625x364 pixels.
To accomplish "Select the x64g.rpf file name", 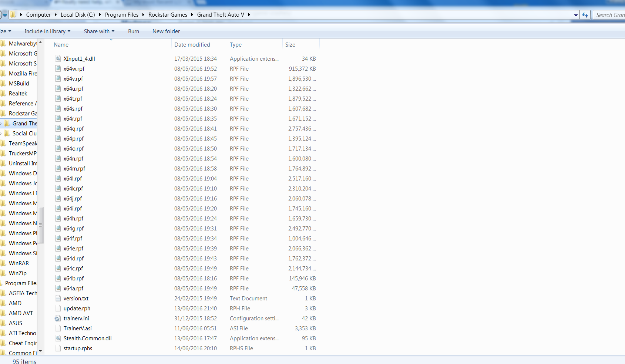I will [74, 229].
